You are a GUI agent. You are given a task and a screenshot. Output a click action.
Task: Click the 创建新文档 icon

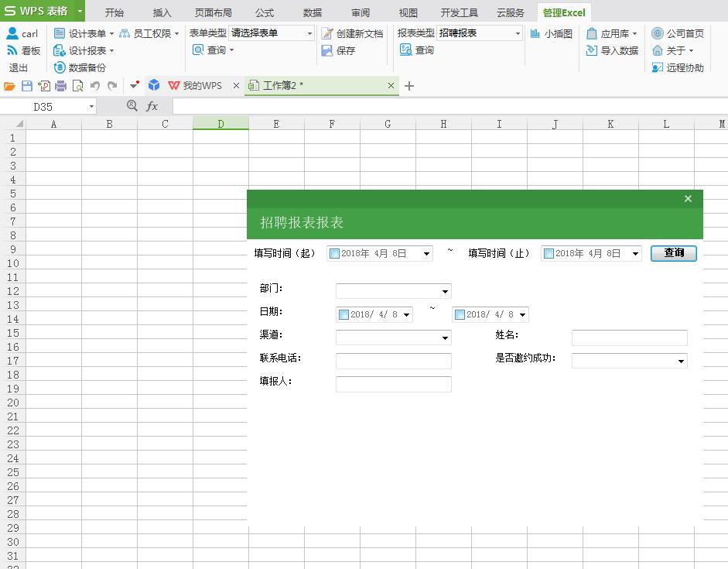pos(327,33)
